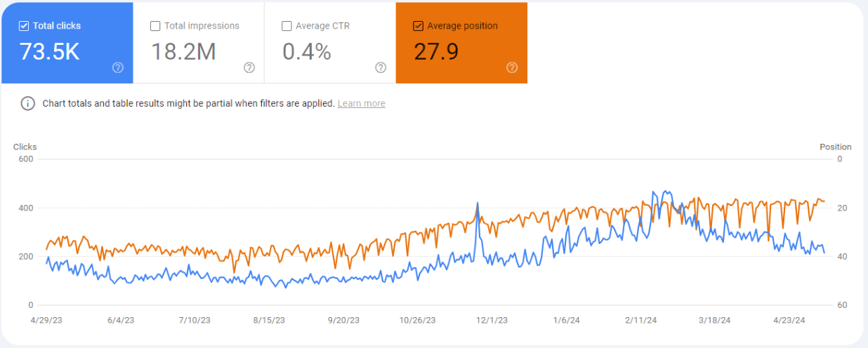The image size is (868, 348).
Task: Select the 18.2M impressions value
Action: tap(183, 52)
